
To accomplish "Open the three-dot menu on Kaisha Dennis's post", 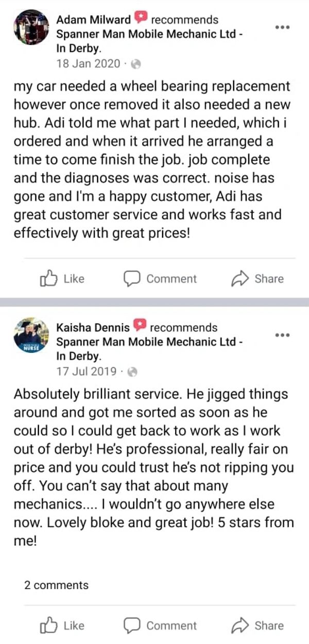I will pyautogui.click(x=282, y=334).
